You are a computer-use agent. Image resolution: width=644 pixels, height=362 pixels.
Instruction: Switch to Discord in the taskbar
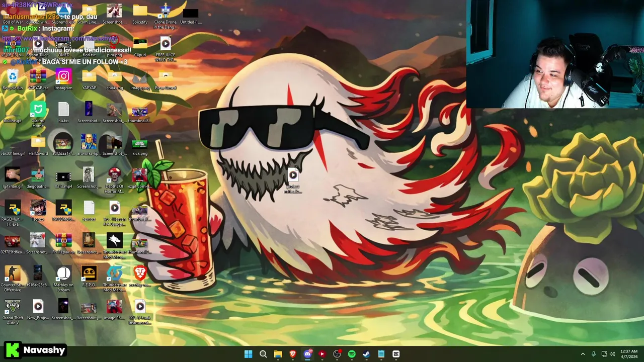[x=307, y=354]
